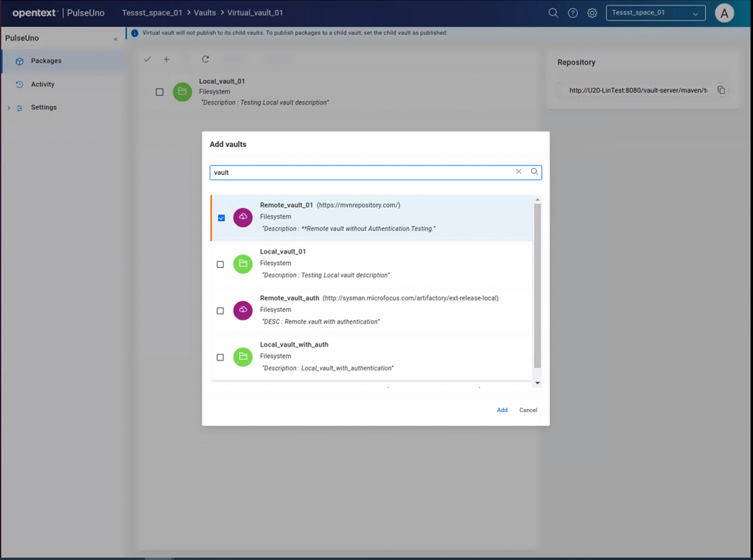Open the help question mark icon
The height and width of the screenshot is (560, 753).
point(573,13)
